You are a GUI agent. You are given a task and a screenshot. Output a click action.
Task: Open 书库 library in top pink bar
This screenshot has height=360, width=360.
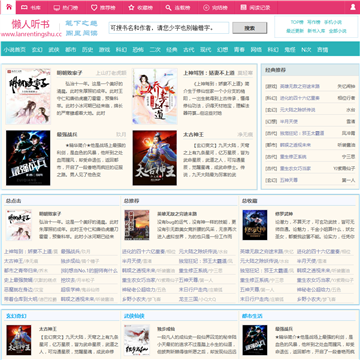[x=31, y=8]
